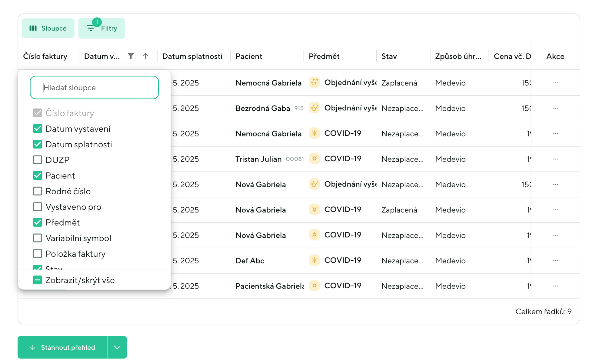Toggle Zobrazit/skrýt vše checkbox

click(38, 280)
